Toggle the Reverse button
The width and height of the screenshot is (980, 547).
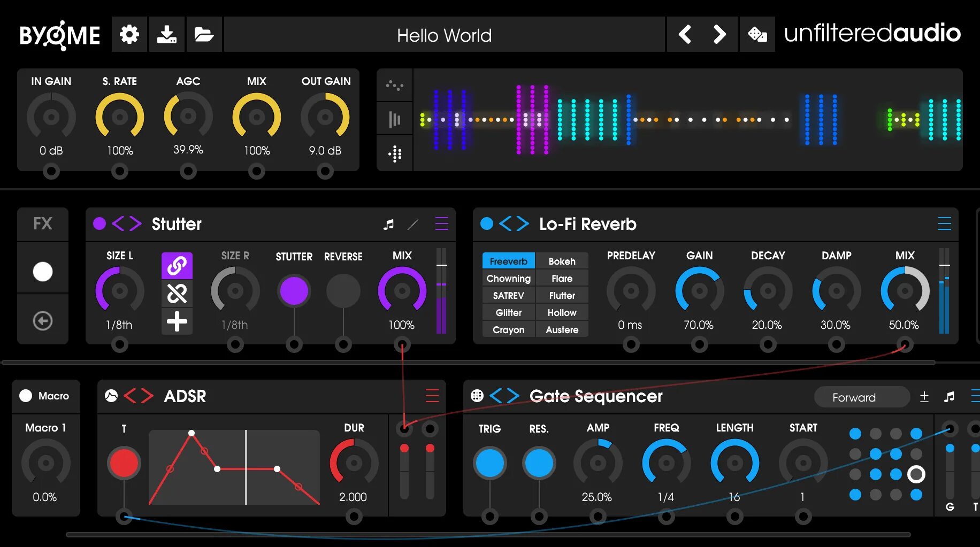coord(343,291)
